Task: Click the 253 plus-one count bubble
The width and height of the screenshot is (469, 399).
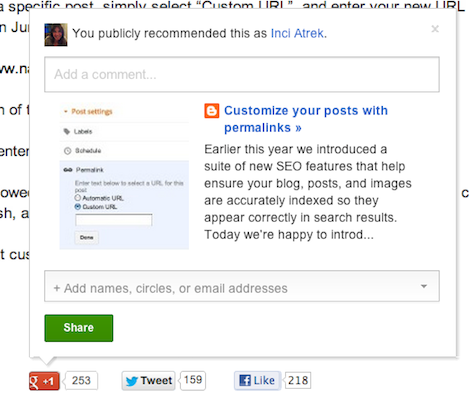Action: [82, 380]
